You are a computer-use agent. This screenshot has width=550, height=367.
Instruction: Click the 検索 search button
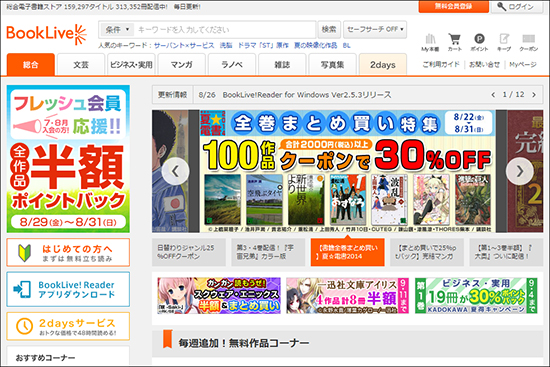(x=329, y=29)
